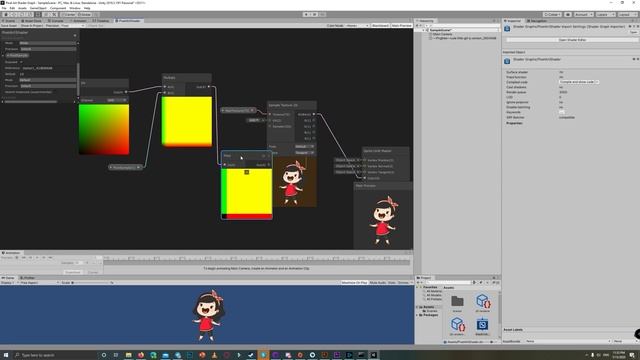This screenshot has width=640, height=360.
Task: Open the notification center icon
Action: [632, 355]
